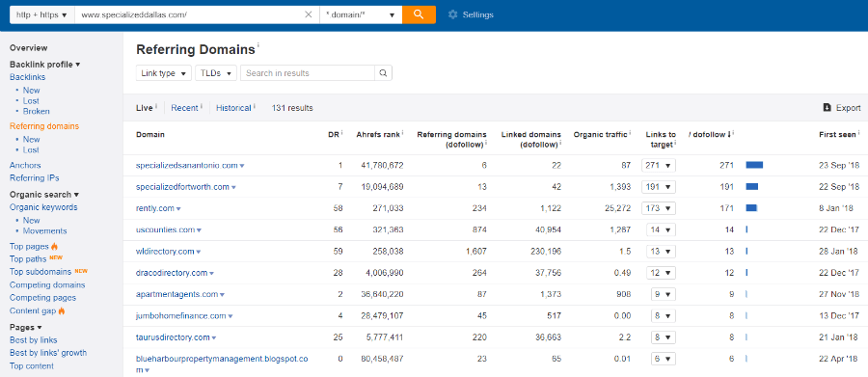Click the info icon next to the Referring Domains title
The height and width of the screenshot is (377, 868).
(258, 45)
